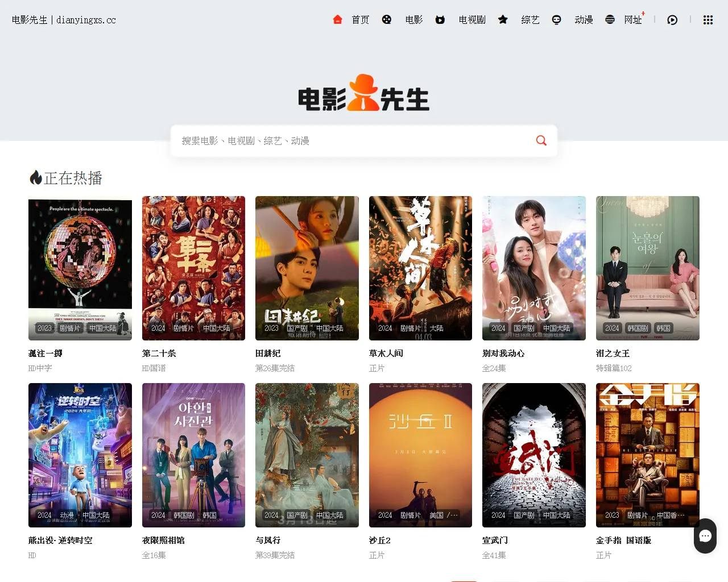This screenshot has width=728, height=582.
Task: Click the HD中字 status text
Action: click(40, 368)
